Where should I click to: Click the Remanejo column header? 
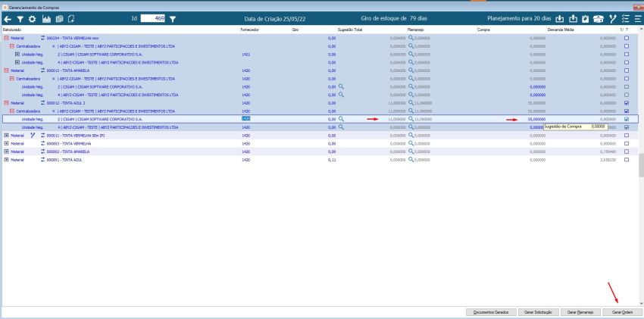coord(415,30)
